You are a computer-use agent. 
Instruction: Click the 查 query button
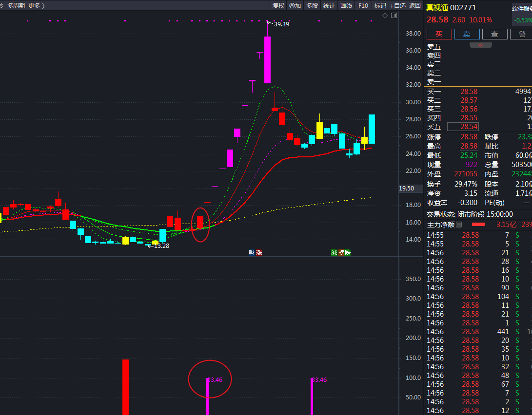494,34
